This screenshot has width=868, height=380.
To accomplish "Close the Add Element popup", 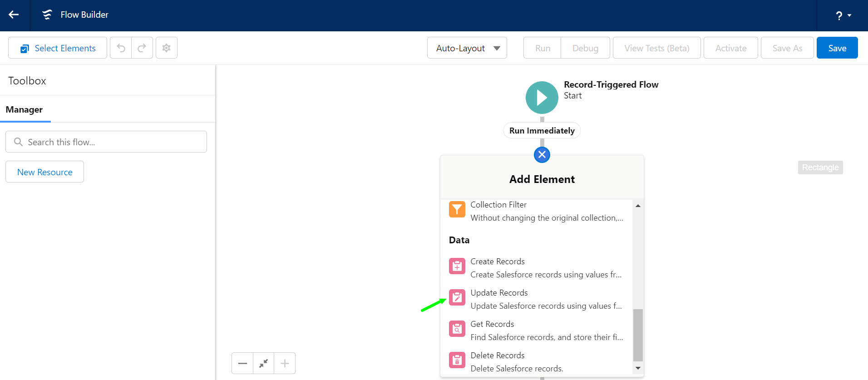I will click(542, 155).
